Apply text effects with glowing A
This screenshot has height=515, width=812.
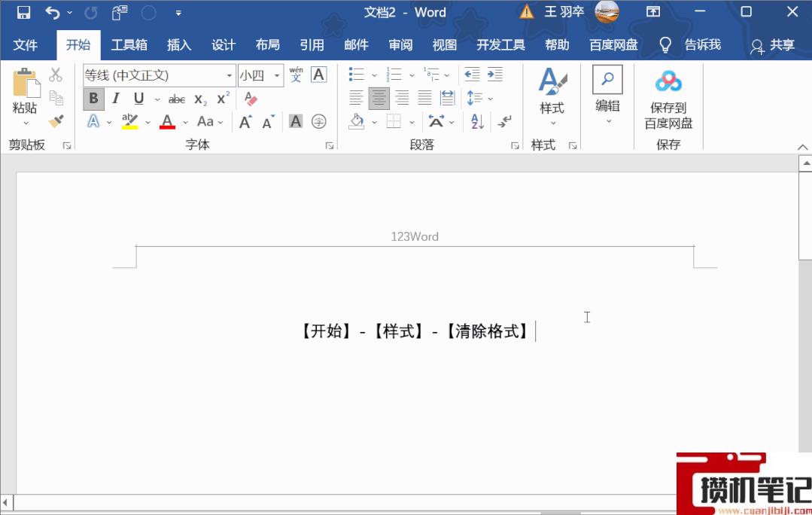coord(93,122)
